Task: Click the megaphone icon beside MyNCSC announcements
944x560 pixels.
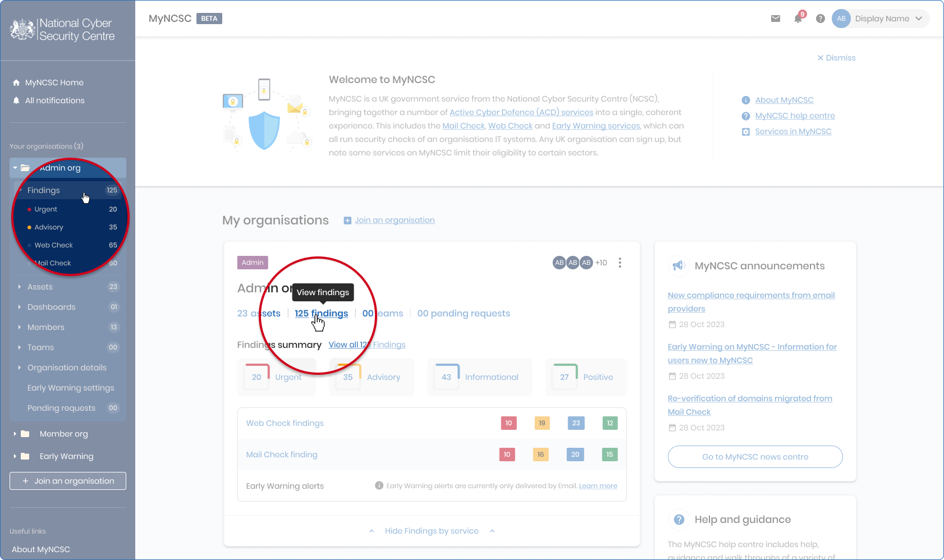Action: [x=679, y=265]
